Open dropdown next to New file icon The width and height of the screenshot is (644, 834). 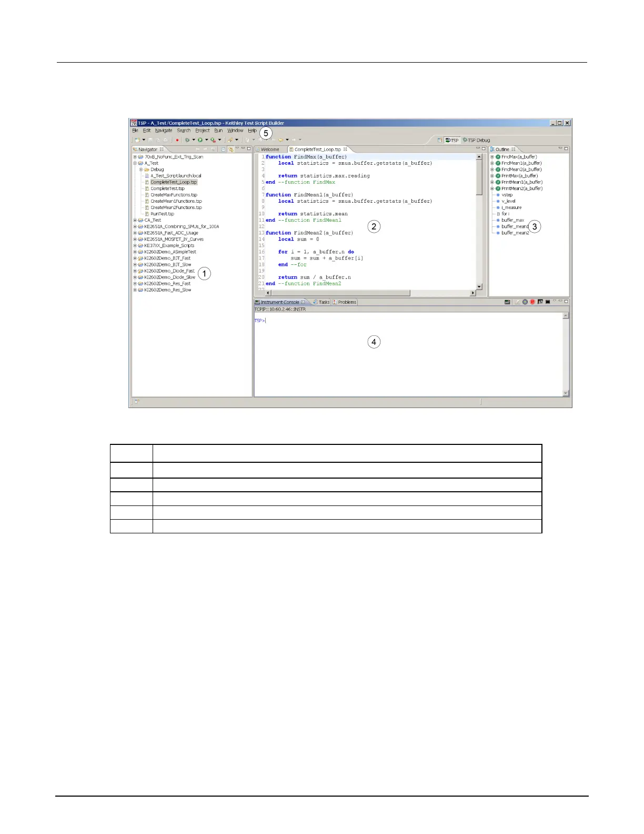[x=144, y=140]
